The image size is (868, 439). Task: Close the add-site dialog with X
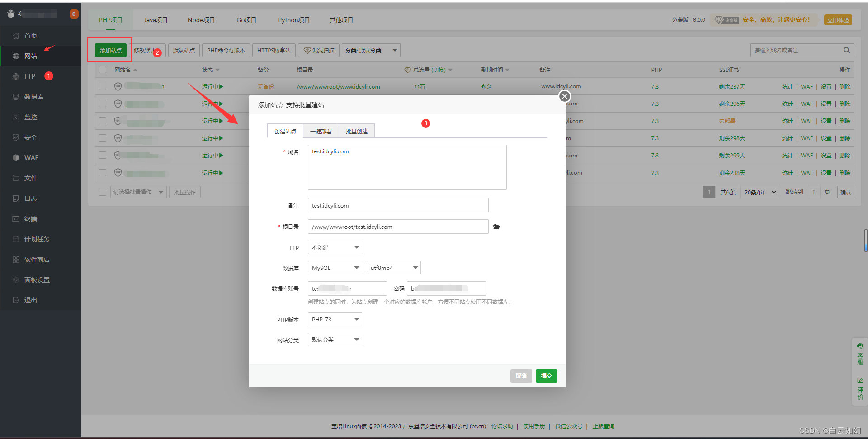564,96
